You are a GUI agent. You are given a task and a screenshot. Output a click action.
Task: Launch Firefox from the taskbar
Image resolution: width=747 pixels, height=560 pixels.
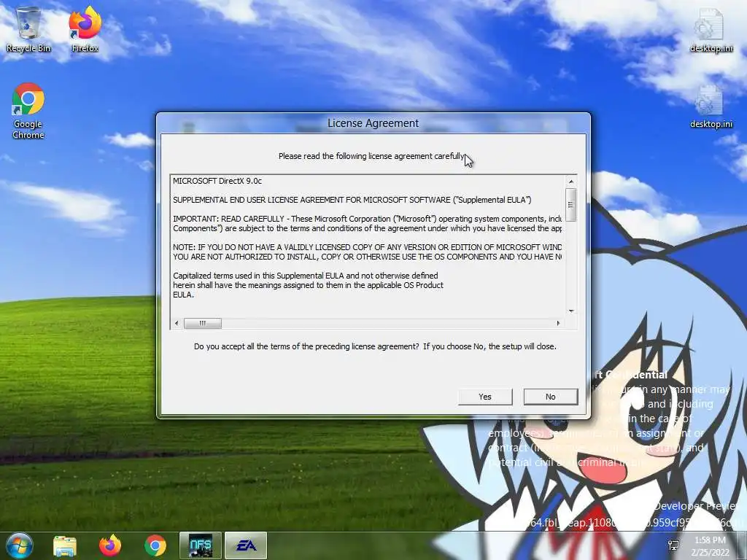click(x=110, y=545)
